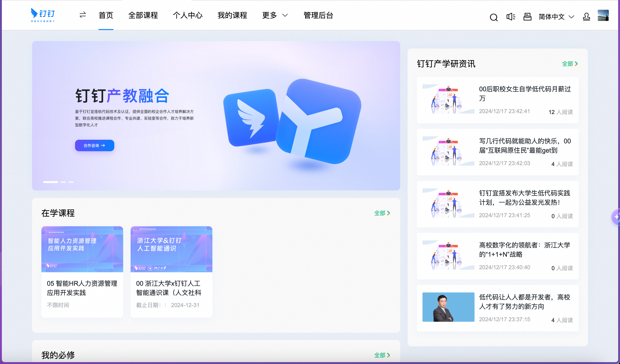Screen dimensions: 620x364
Task: Open the 简体中文 language dropdown
Action: (x=556, y=17)
